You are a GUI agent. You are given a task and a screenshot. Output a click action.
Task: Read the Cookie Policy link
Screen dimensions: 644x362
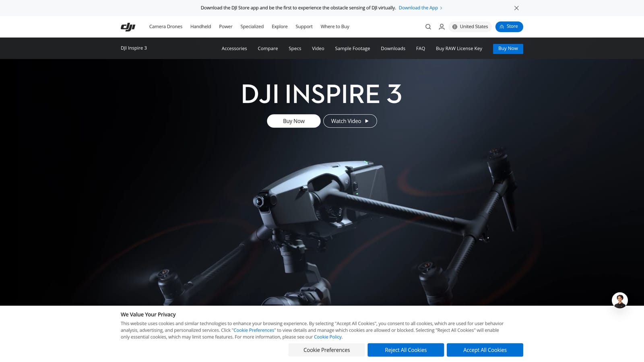click(328, 337)
